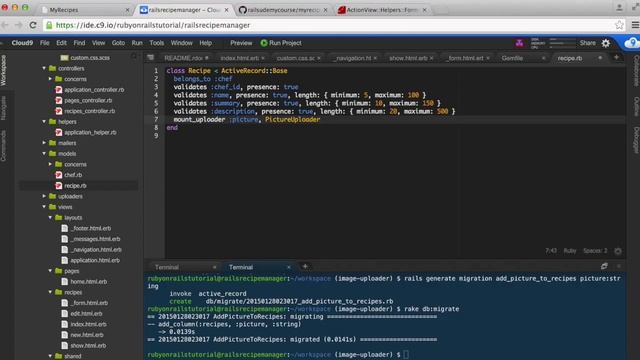Expand the uploaders folder
640x360 pixels.
coord(44,196)
